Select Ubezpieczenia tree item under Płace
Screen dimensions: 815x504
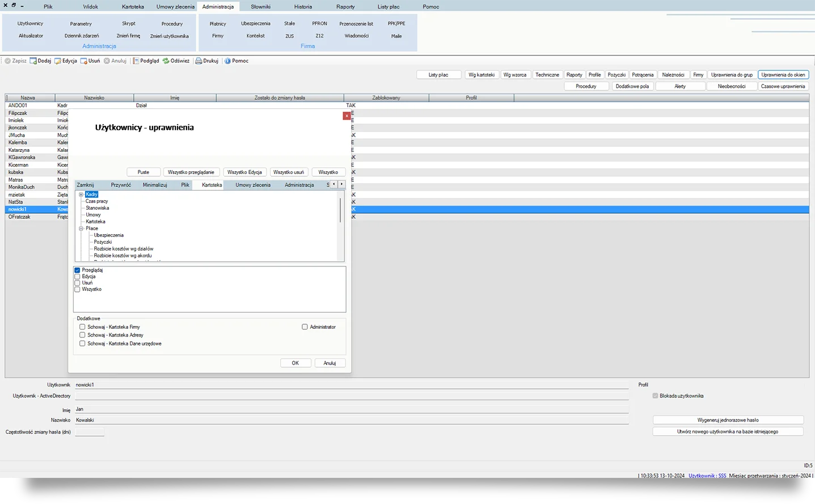pyautogui.click(x=108, y=235)
